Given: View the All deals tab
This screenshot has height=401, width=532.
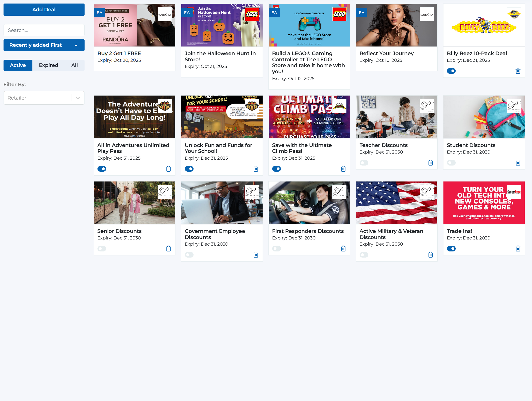Looking at the screenshot, I should (74, 65).
